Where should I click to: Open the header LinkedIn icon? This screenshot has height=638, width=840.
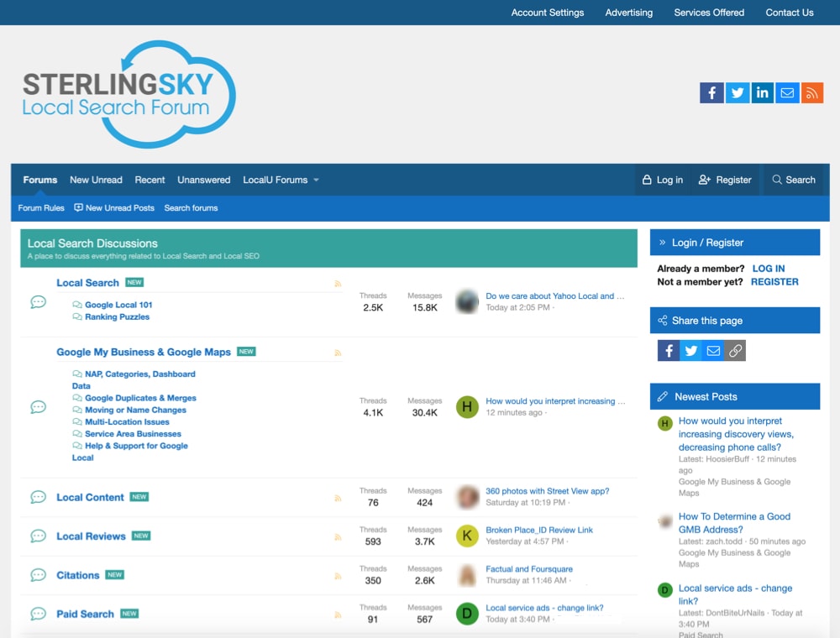763,93
